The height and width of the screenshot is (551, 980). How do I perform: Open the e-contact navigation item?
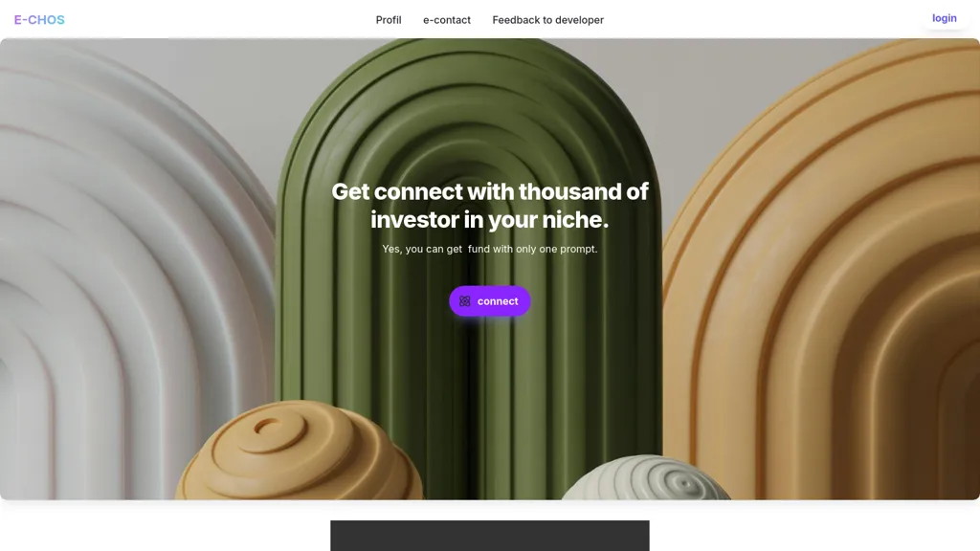click(x=447, y=20)
